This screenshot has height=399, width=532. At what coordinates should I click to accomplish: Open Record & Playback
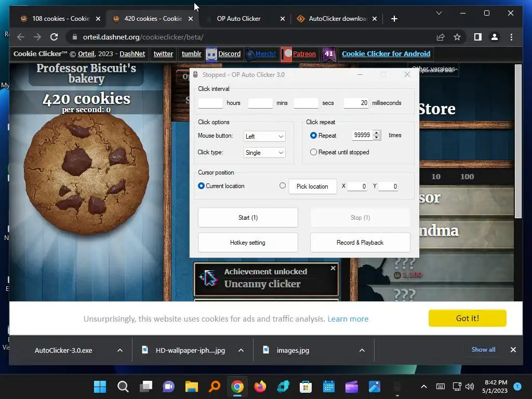(360, 243)
